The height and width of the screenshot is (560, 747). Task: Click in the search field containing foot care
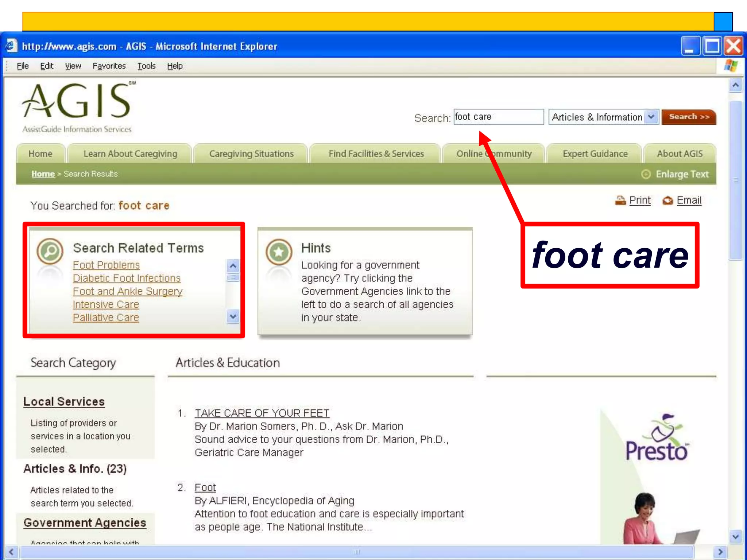tap(499, 117)
